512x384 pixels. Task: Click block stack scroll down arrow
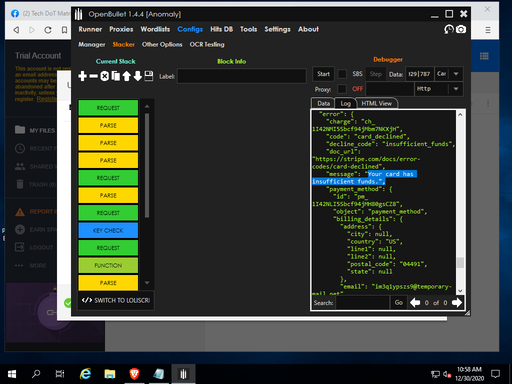tap(147, 283)
